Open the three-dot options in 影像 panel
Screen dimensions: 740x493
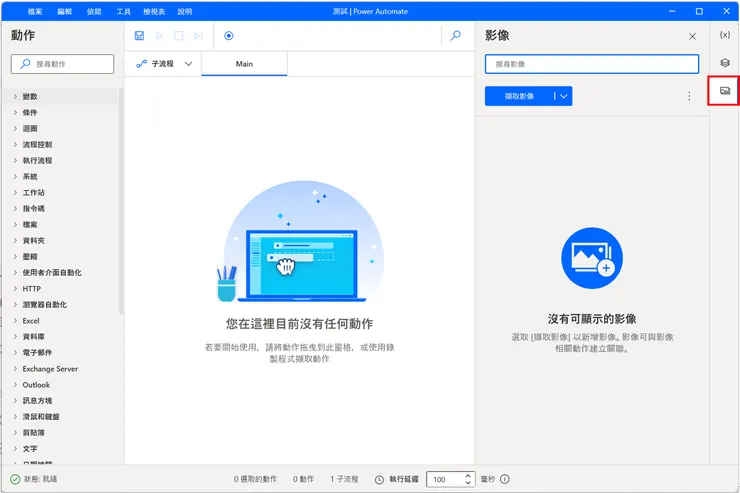coord(689,96)
